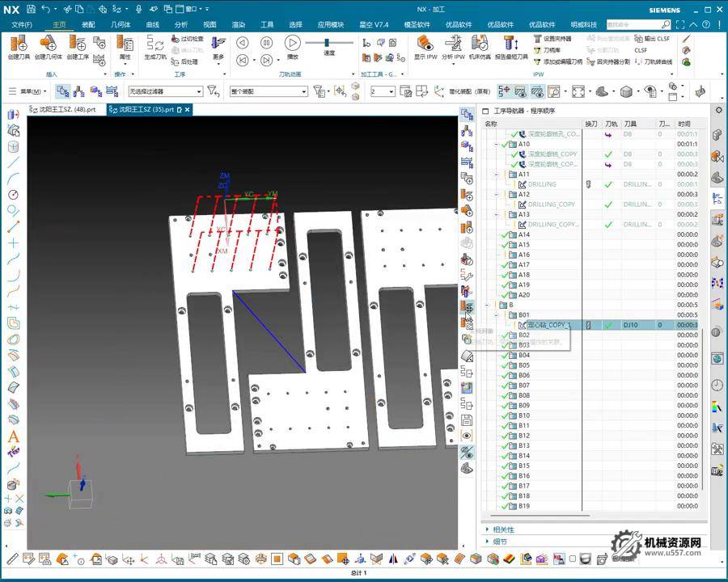The width and height of the screenshot is (728, 582).
Task: Adjust the animation 速度 slider
Action: [328, 42]
